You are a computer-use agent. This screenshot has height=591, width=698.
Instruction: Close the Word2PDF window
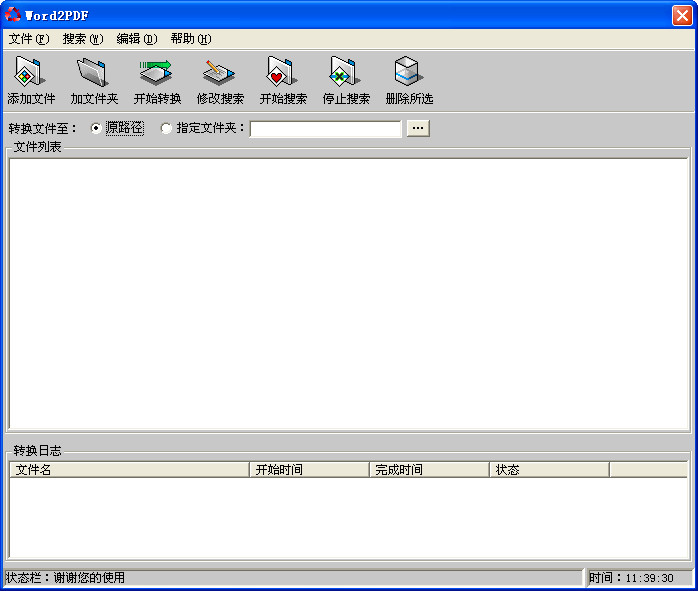[x=682, y=16]
